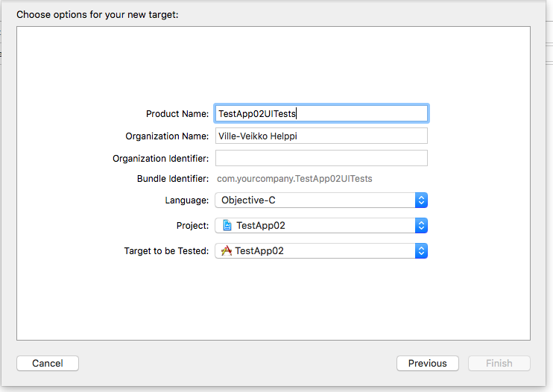
Task: Click the blue arrows on the Project popup
Action: pyautogui.click(x=421, y=226)
